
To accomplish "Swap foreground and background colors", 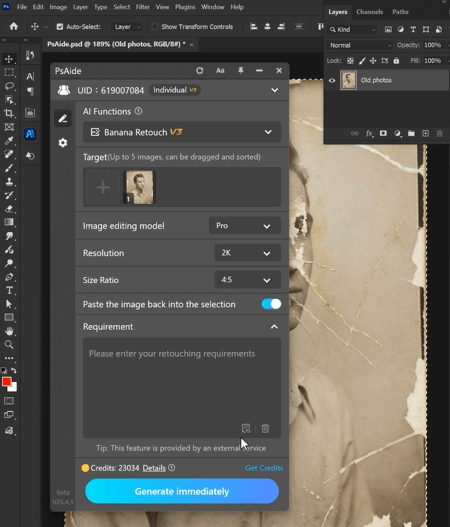I will coord(13,371).
